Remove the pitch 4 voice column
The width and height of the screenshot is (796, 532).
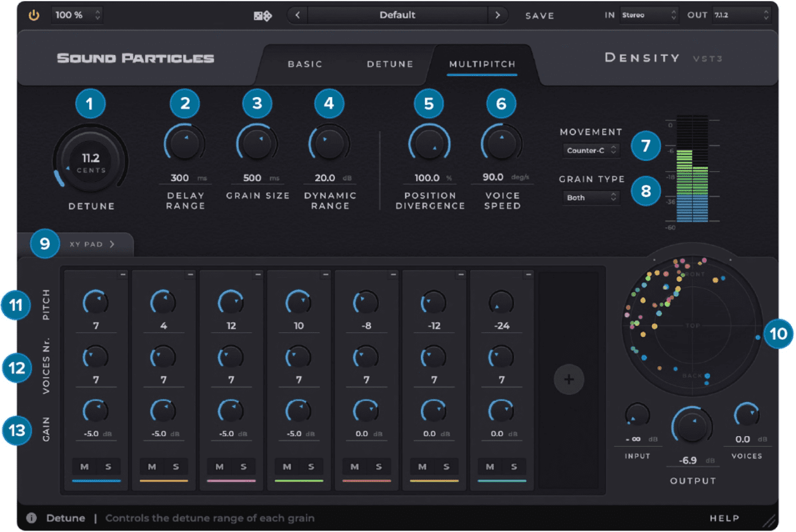190,275
